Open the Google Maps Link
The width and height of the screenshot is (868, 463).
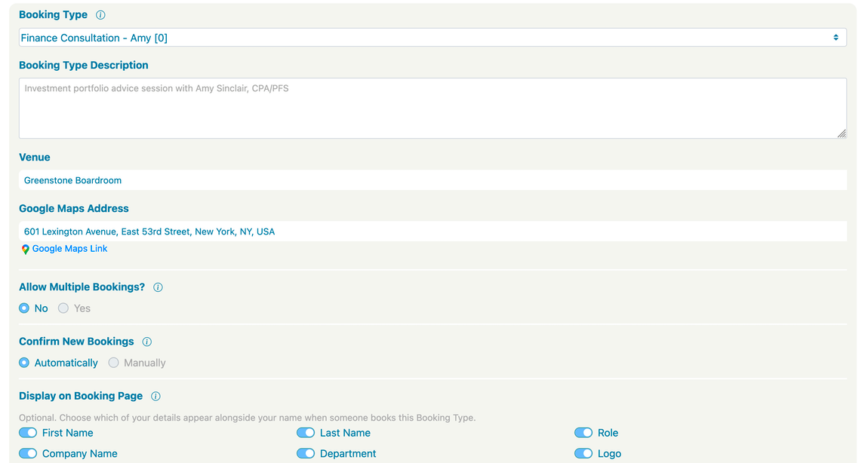point(69,249)
